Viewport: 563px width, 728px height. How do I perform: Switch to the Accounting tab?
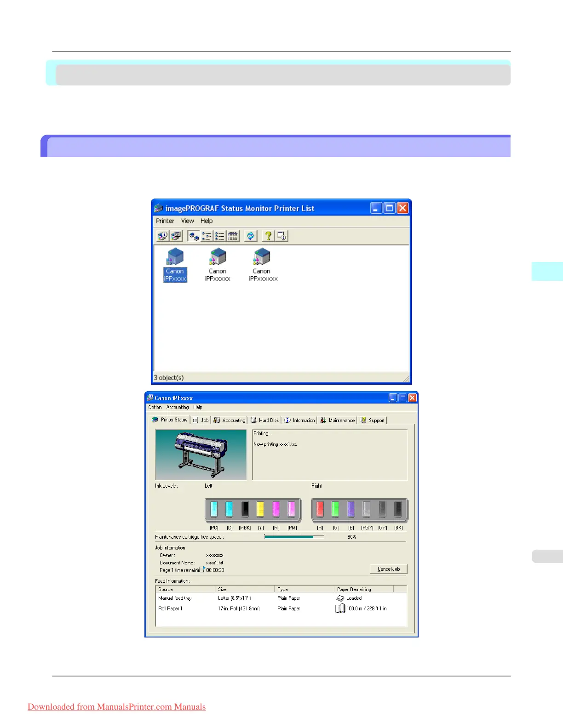pyautogui.click(x=230, y=420)
